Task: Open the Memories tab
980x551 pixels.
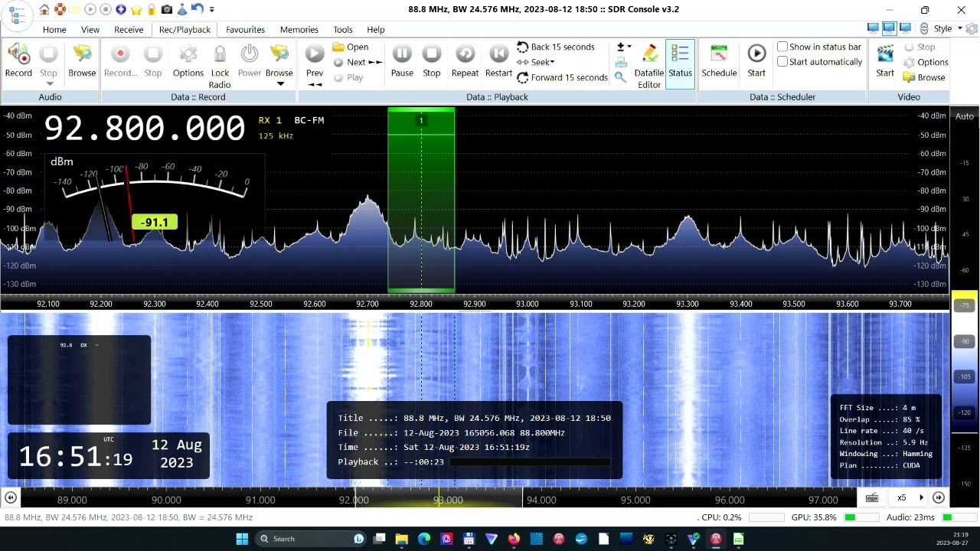Action: point(299,30)
